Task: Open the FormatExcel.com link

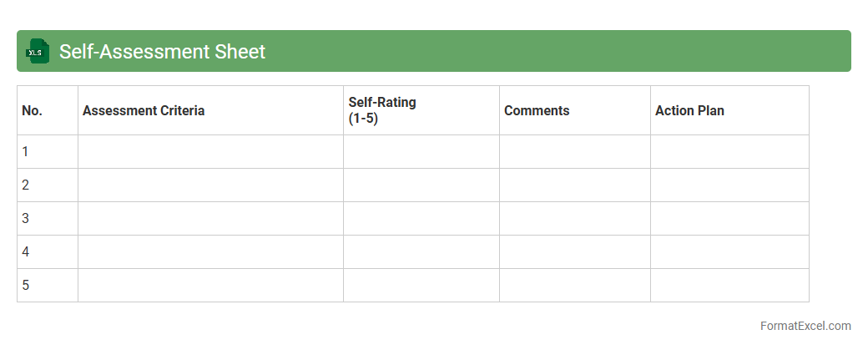Action: click(805, 326)
